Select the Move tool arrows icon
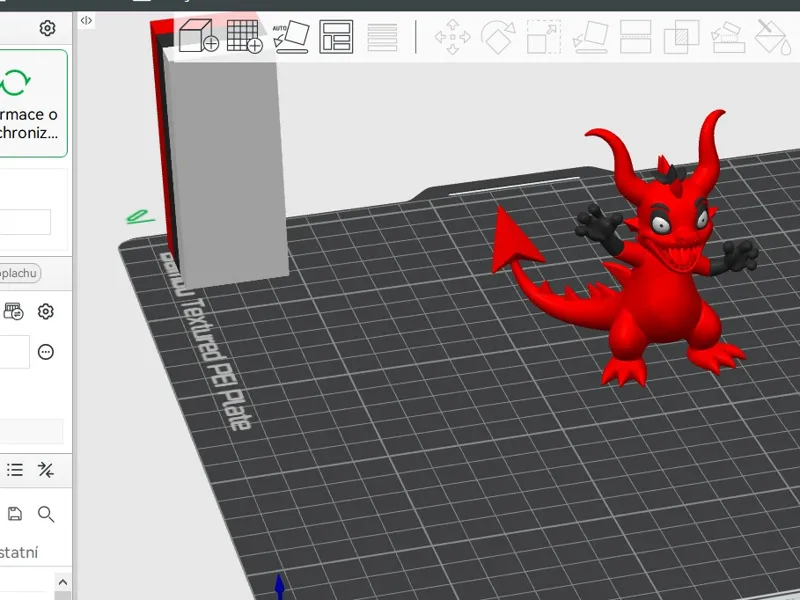This screenshot has width=800, height=600. 453,37
